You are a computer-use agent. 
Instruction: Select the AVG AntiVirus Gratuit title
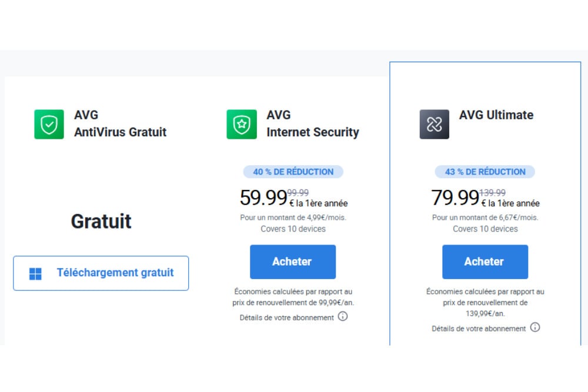click(x=120, y=124)
